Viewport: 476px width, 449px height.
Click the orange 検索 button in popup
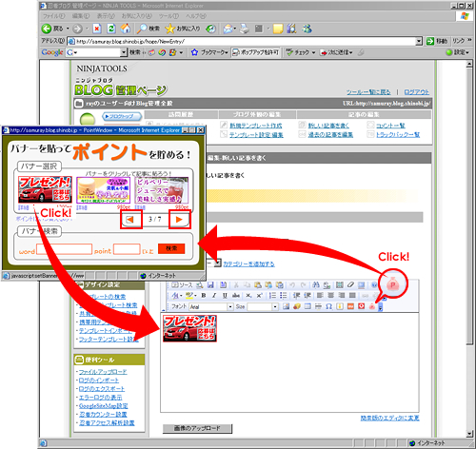171,248
